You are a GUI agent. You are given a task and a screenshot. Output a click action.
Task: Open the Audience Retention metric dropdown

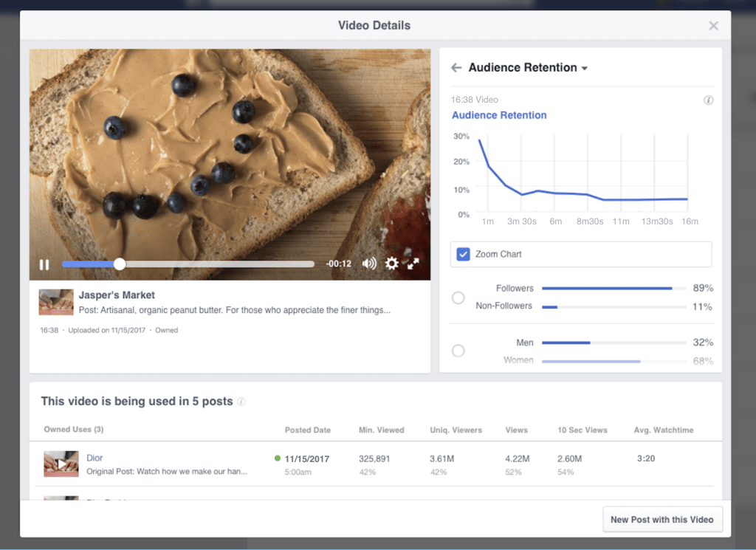tap(585, 67)
